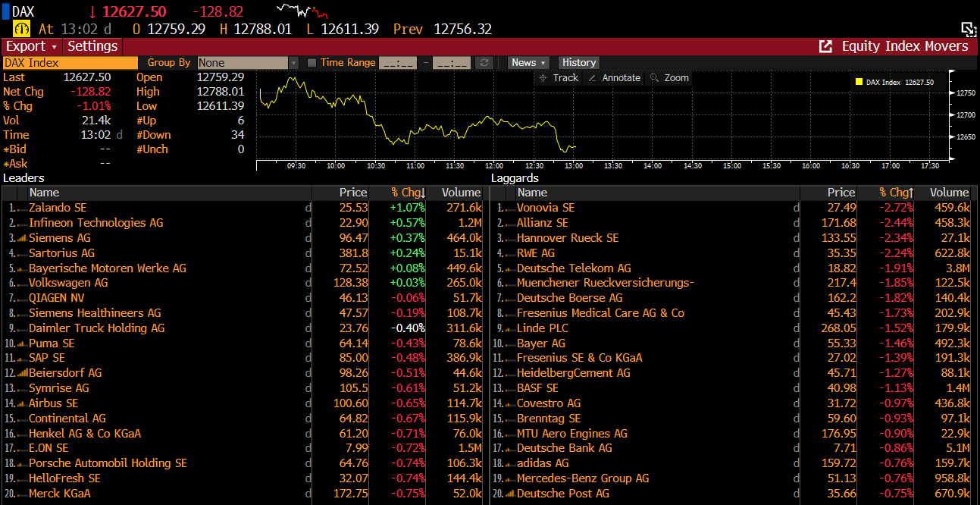Screen dimensions: 980x505
Task: Open the News dropdown
Action: tap(528, 63)
